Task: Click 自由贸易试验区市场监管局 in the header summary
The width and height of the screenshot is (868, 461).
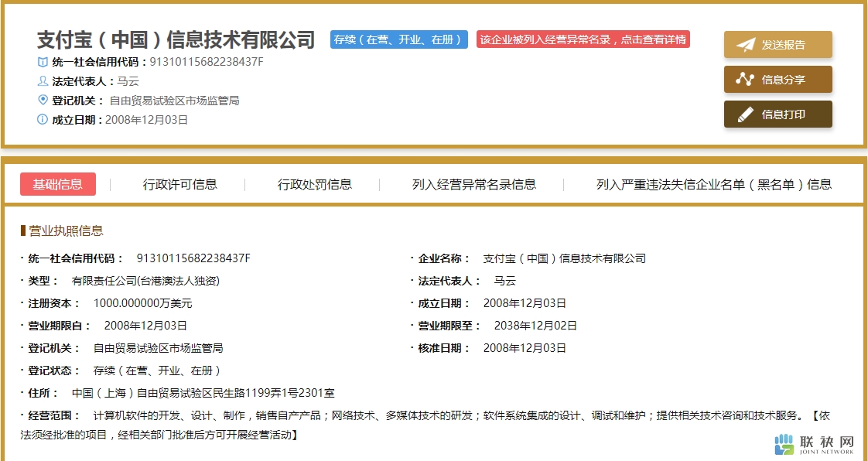Action: point(174,101)
